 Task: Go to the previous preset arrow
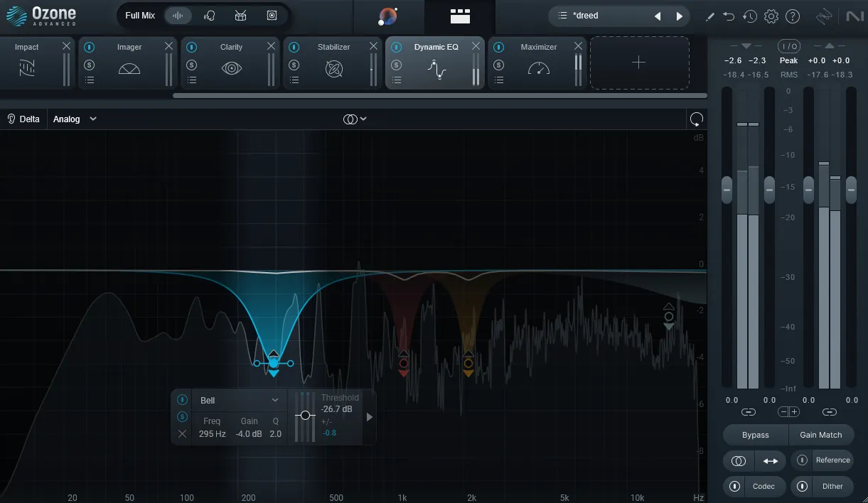(658, 16)
